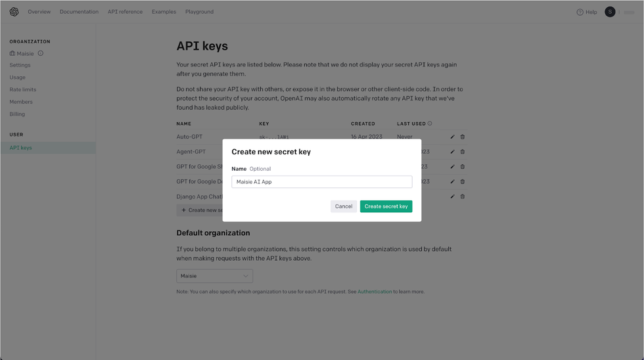The width and height of the screenshot is (644, 360).
Task: Click info icon beside Maisie organization
Action: 41,53
